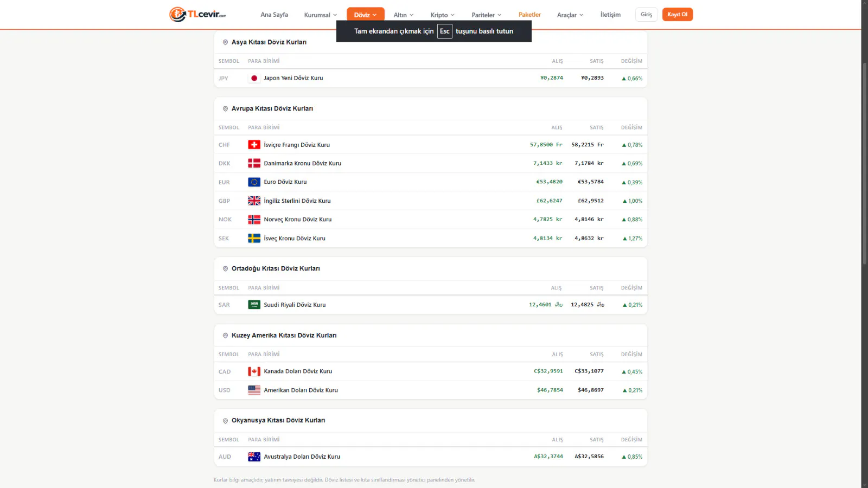Click the pin icon beside Ortadoğu Kıtası
The width and height of the screenshot is (868, 488).
point(225,268)
